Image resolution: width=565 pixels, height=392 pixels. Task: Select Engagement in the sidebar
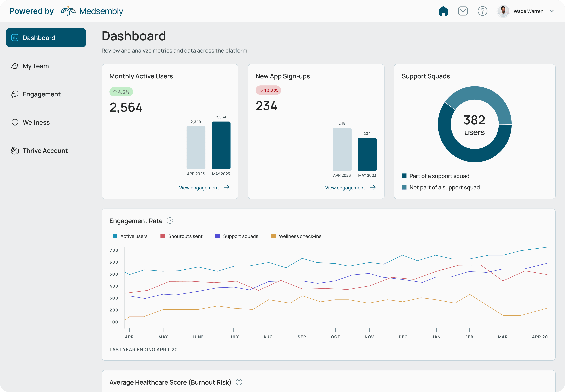coord(41,94)
